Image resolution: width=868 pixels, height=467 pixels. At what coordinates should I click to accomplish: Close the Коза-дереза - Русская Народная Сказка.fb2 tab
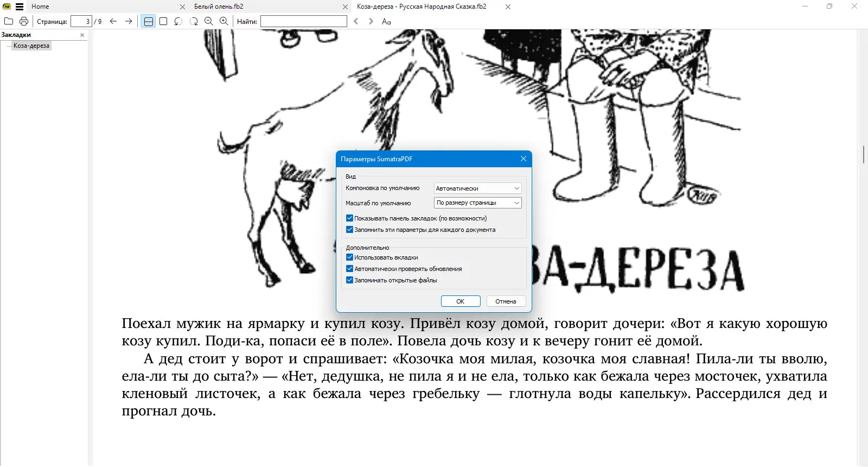[x=508, y=7]
